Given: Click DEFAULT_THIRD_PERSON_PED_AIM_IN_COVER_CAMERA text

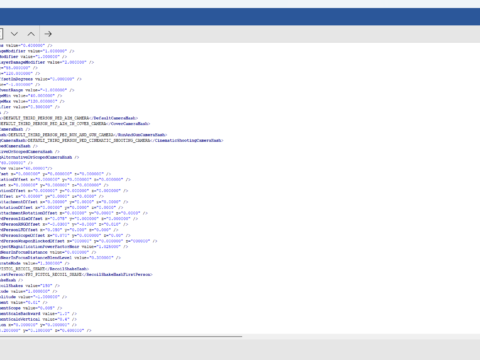Looking at the screenshot, I should pos(54,124).
